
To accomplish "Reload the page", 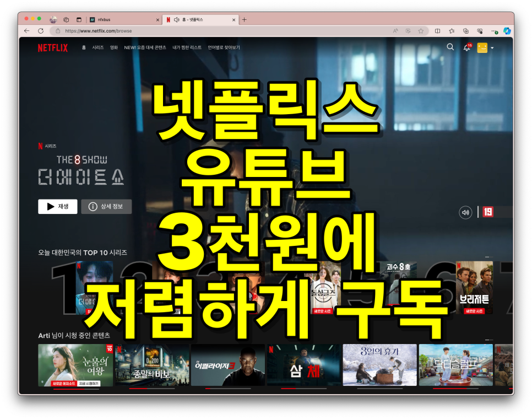I will (x=41, y=31).
